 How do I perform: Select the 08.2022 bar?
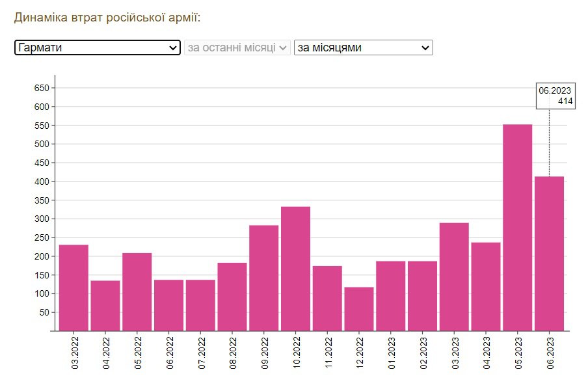[x=232, y=297]
